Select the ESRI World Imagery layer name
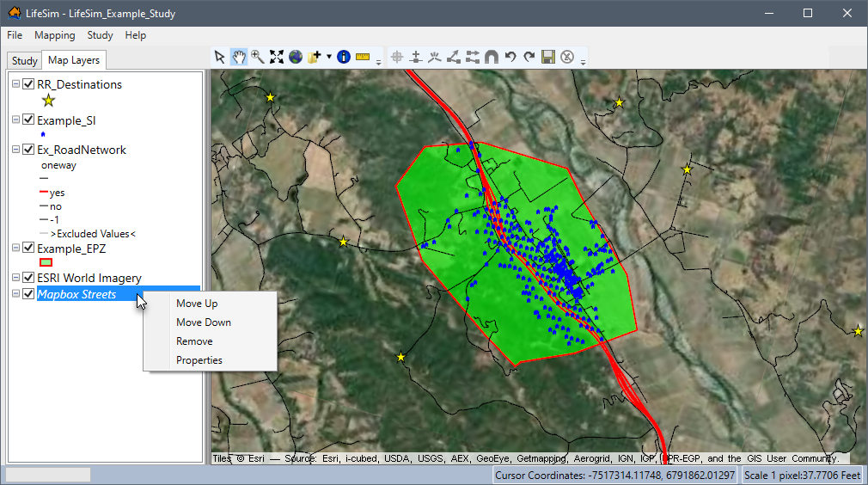 pos(89,278)
